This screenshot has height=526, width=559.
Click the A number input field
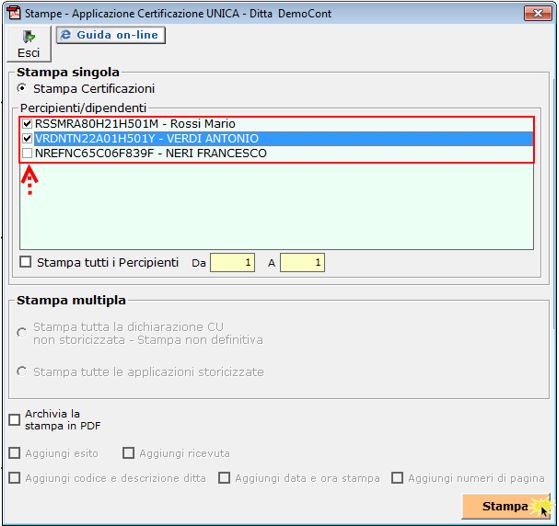[302, 262]
